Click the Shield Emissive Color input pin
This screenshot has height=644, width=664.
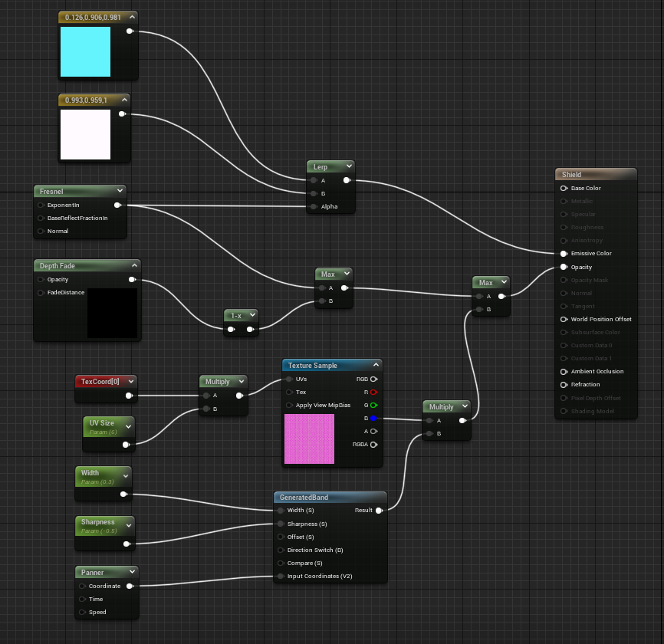(564, 253)
